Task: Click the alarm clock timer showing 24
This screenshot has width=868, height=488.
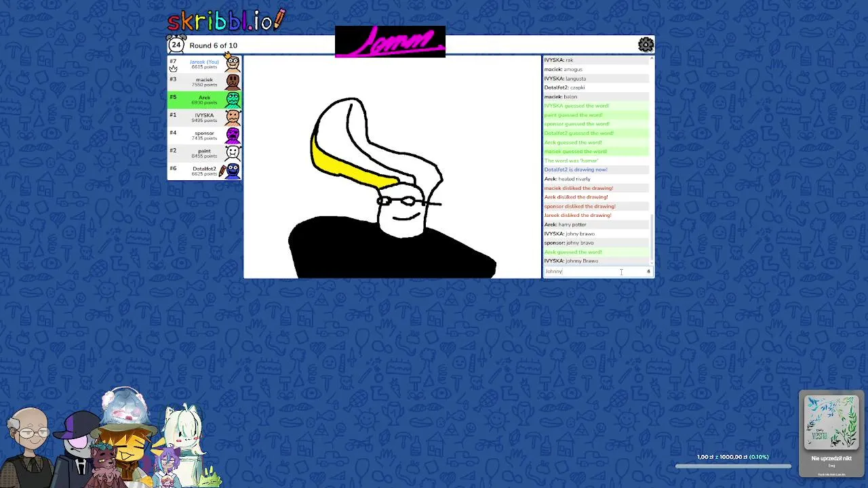Action: pos(176,44)
